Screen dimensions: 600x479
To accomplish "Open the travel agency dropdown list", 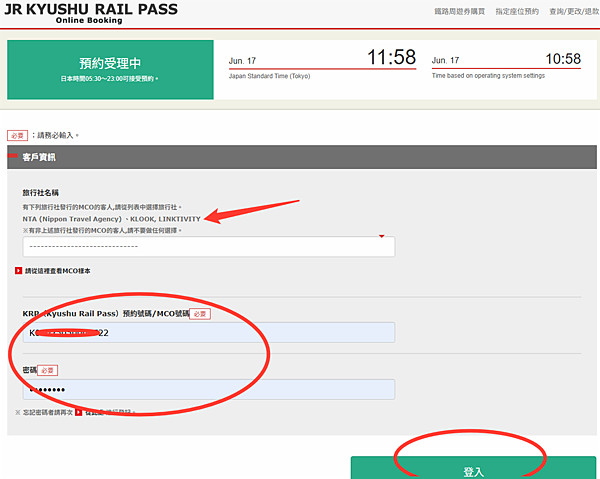I will point(209,247).
